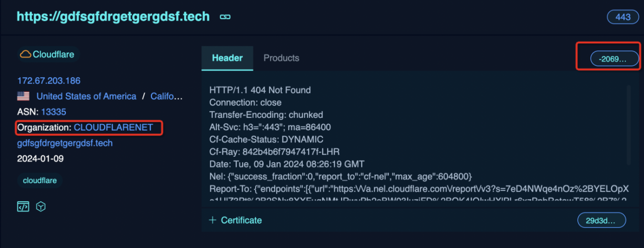
Task: Click the CLOUDFLARENET organization link
Action: pos(113,128)
